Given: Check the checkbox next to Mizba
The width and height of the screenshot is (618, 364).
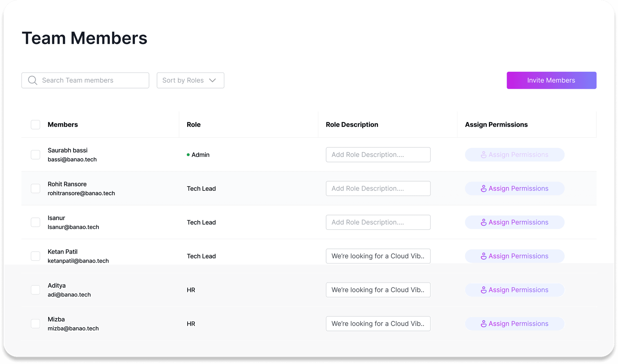Looking at the screenshot, I should [x=35, y=323].
